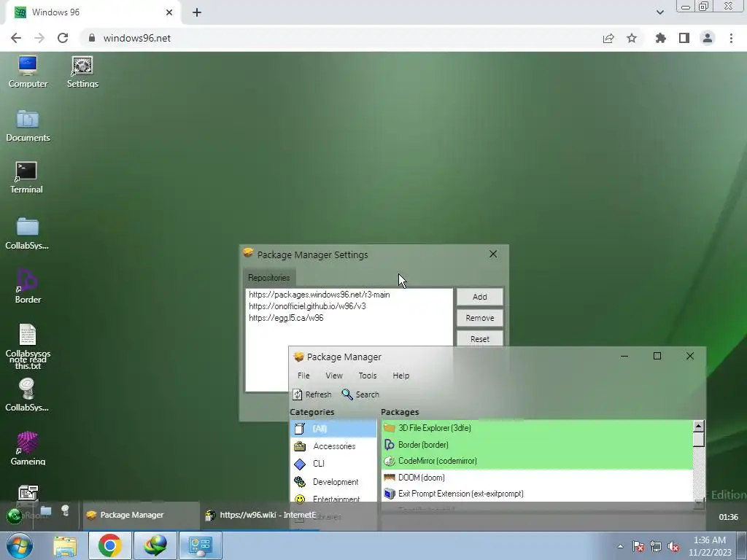Click the Action Center flag tray icon
Screen dimensions: 747x560
[638, 546]
